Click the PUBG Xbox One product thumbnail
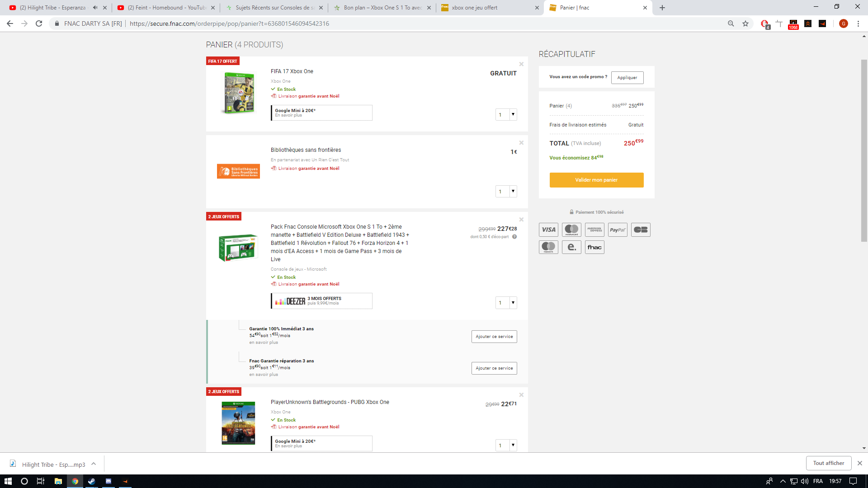The image size is (868, 488). 238,423
